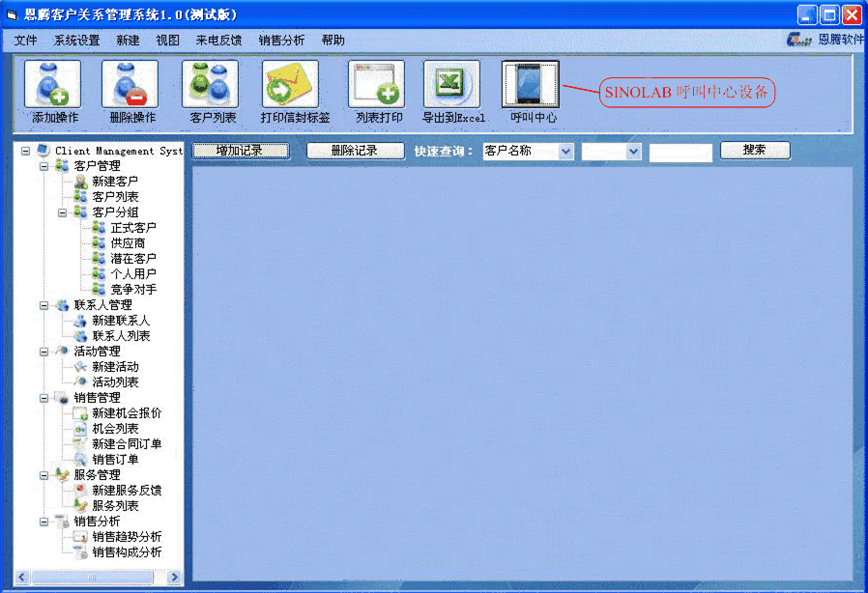868x593 pixels.
Task: Click the 机会列表 tree icon
Action: point(81,429)
